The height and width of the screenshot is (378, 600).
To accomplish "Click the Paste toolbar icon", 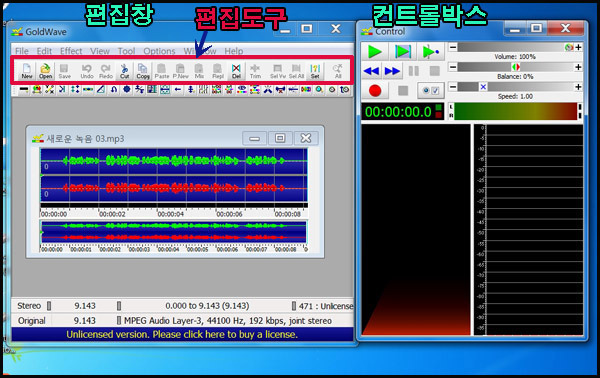I will click(161, 71).
